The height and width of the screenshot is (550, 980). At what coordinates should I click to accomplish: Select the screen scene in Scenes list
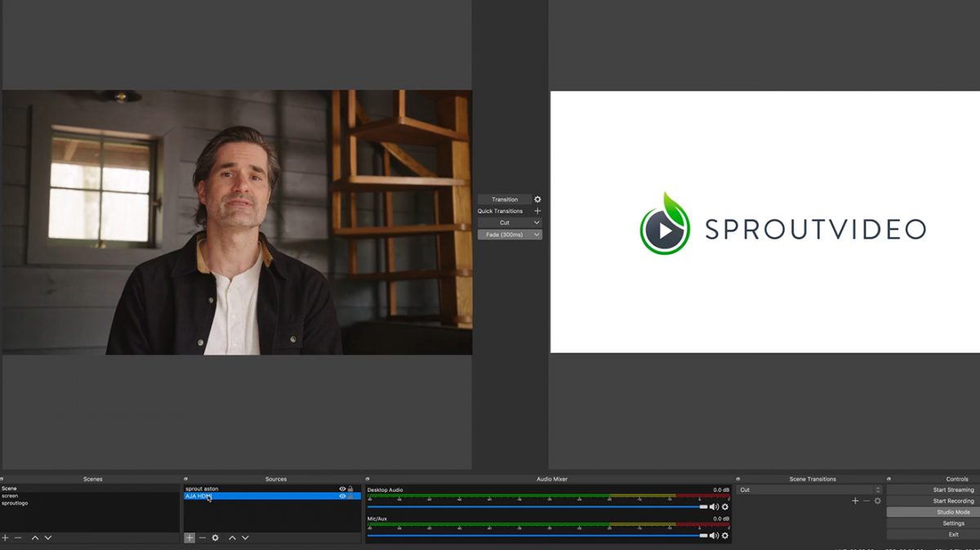click(x=10, y=496)
